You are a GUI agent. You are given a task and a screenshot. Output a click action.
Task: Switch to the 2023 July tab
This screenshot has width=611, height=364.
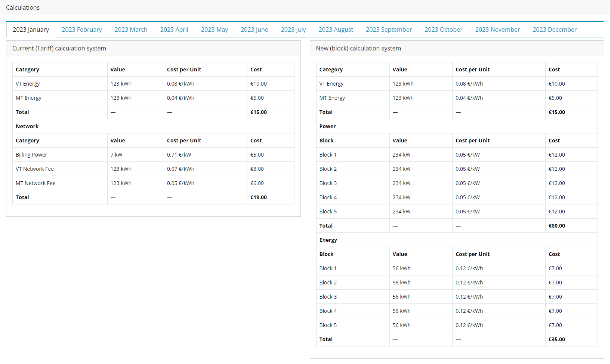(293, 30)
